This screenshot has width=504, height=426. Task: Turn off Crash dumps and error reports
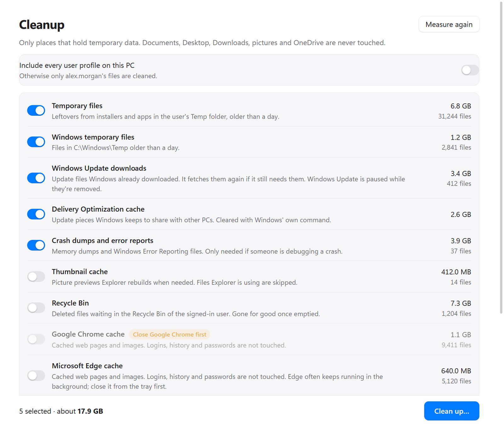coord(36,245)
